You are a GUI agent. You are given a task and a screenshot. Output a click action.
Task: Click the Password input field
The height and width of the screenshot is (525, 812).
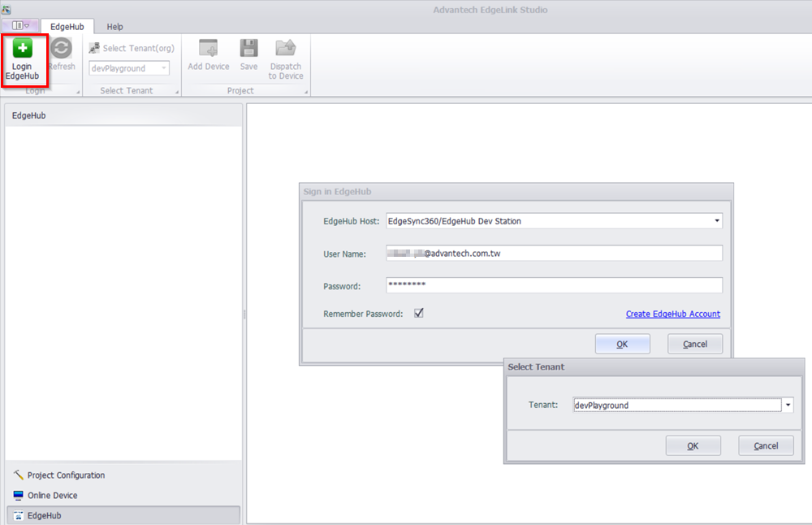[554, 285]
